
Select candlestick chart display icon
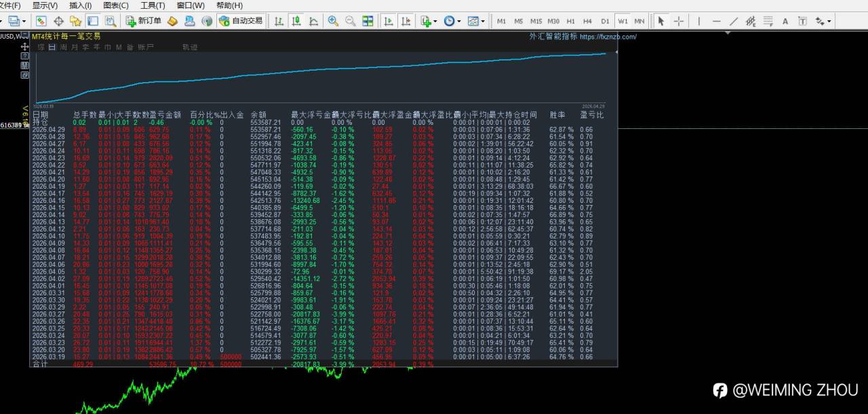pos(296,21)
